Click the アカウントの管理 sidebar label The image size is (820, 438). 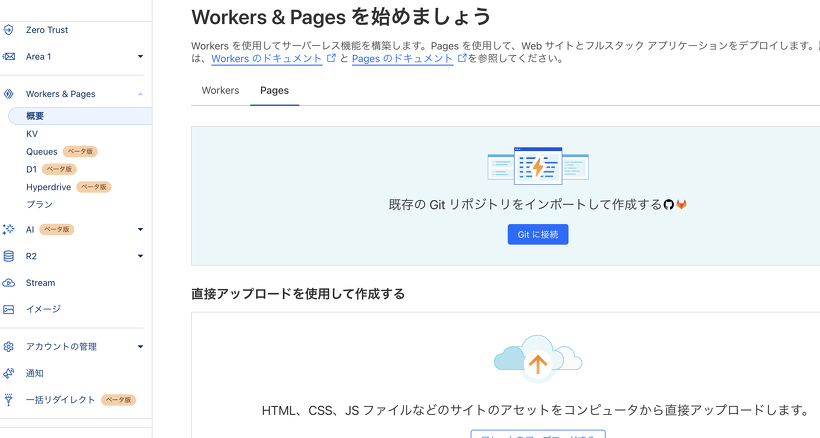pos(61,347)
